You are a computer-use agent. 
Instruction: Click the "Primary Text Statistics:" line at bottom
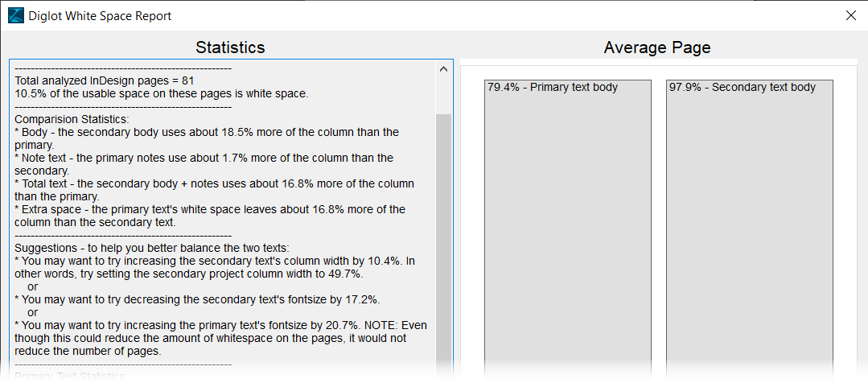(x=71, y=377)
